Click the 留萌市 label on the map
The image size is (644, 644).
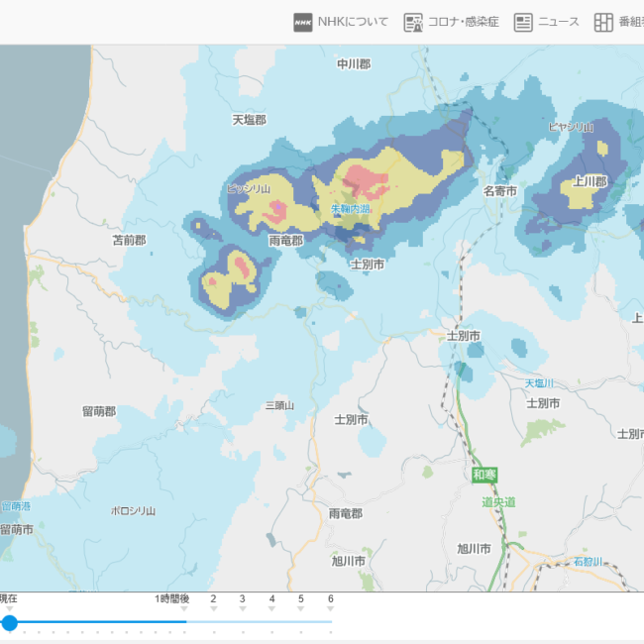point(16,530)
